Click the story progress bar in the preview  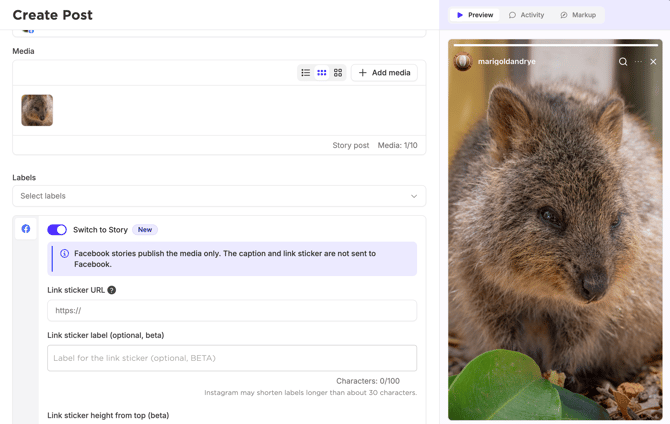click(555, 44)
